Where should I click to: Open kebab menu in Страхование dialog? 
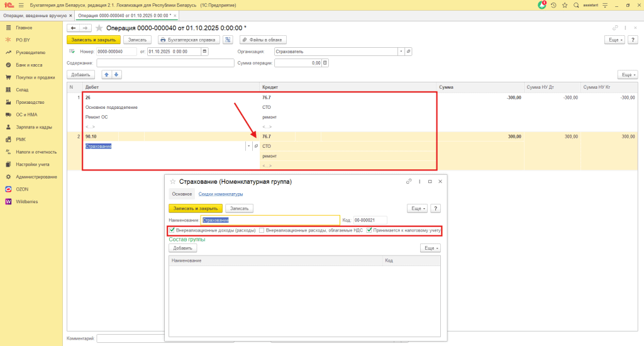[x=419, y=181]
